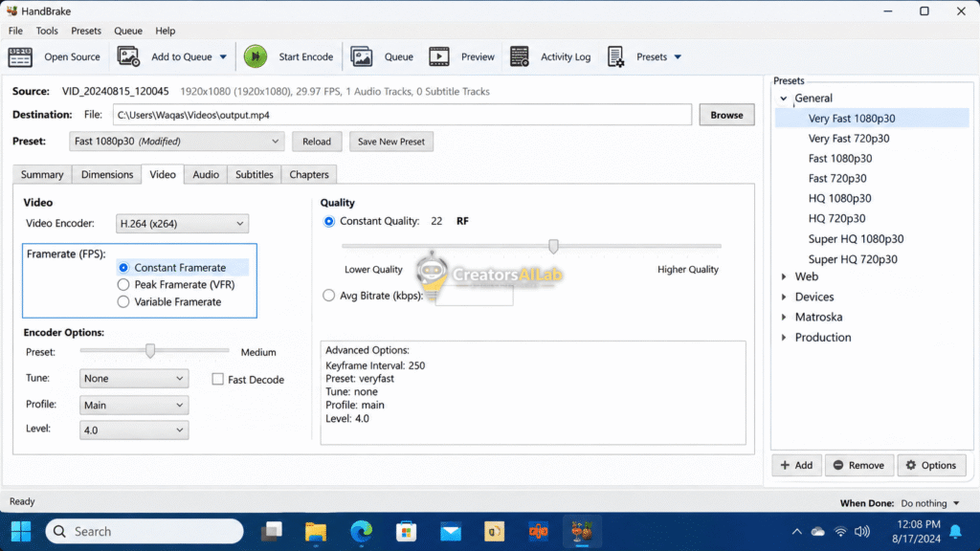Click the destination file path field
Image resolution: width=980 pixels, height=551 pixels.
[x=402, y=115]
